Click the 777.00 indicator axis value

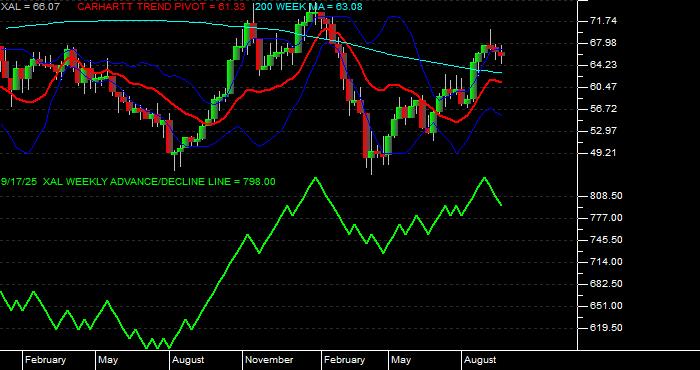coord(606,218)
